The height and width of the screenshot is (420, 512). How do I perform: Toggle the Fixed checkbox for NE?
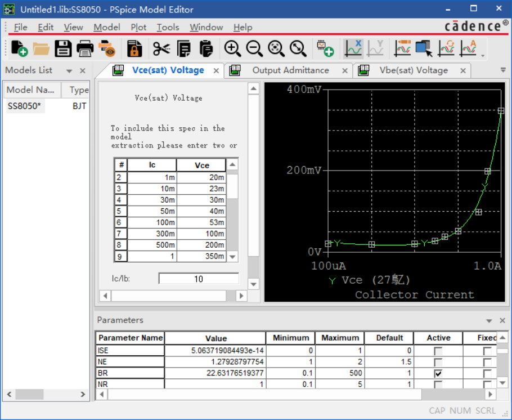click(x=487, y=362)
